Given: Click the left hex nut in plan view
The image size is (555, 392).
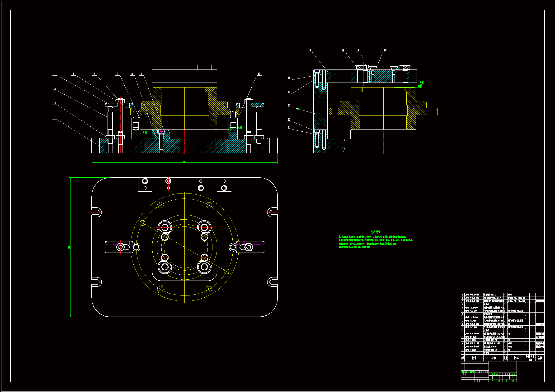Looking at the screenshot, I should point(120,247).
